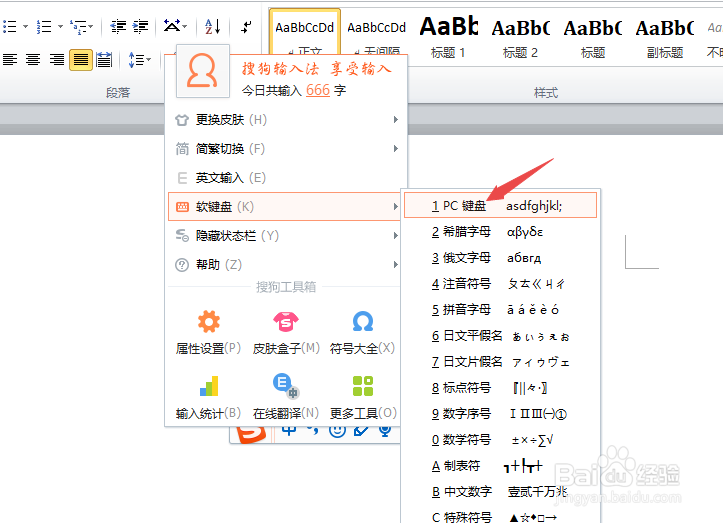Align text right
Image resolution: width=723 pixels, height=523 pixels.
tap(57, 59)
